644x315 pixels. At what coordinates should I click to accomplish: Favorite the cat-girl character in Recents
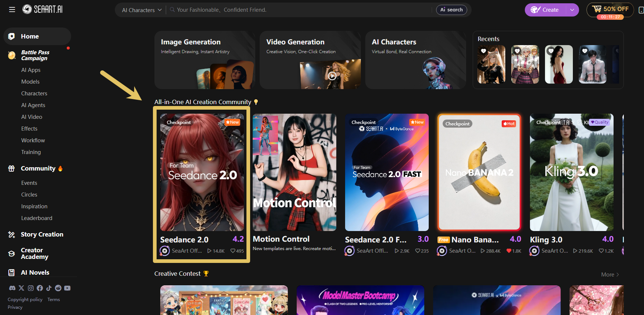(484, 51)
